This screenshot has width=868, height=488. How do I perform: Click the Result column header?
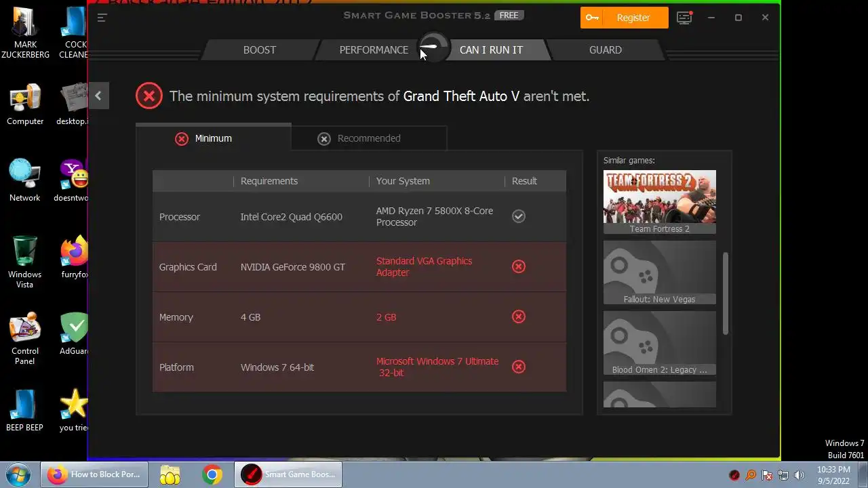524,181
